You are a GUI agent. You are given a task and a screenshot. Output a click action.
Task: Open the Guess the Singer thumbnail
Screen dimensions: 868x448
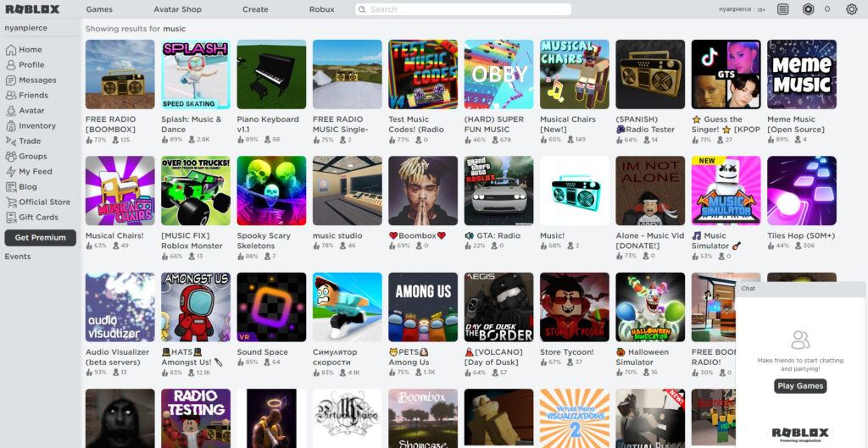point(726,75)
